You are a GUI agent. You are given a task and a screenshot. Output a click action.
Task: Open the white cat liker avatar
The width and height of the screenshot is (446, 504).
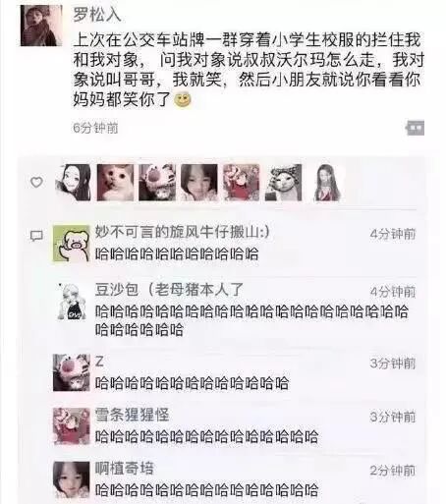(x=115, y=183)
